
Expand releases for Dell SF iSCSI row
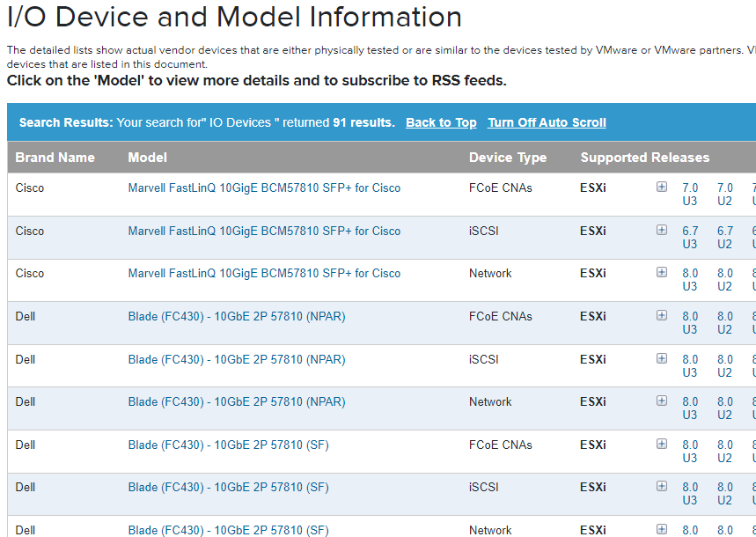pyautogui.click(x=662, y=486)
